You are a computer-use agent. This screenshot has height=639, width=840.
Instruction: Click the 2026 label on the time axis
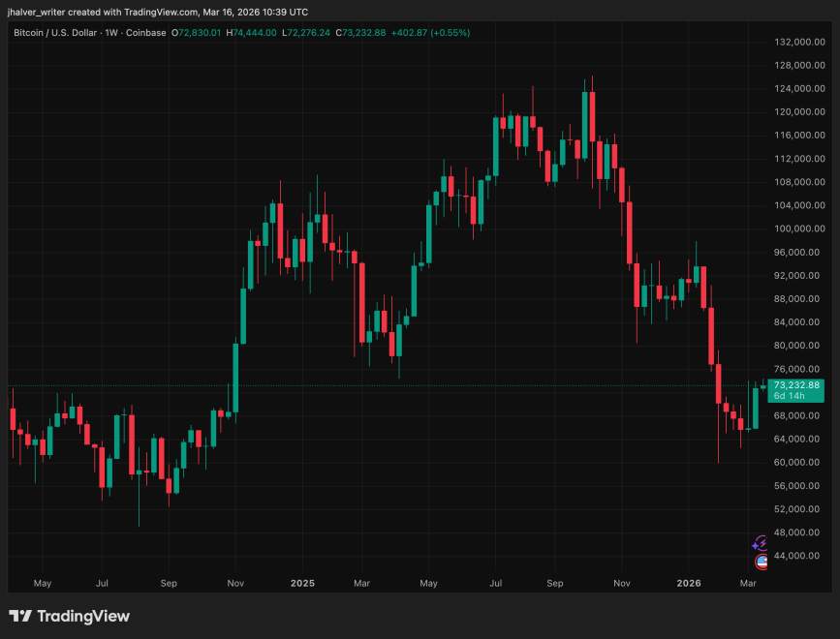(689, 583)
